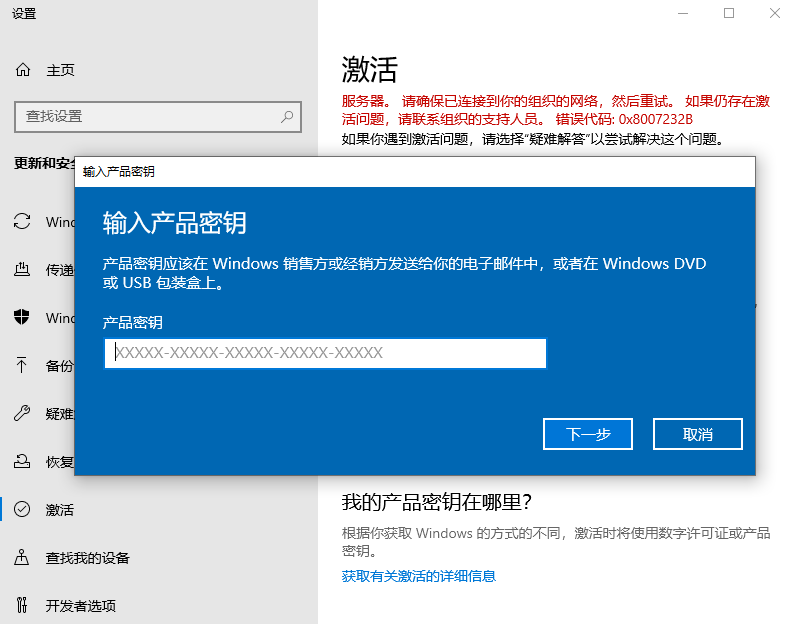Image resolution: width=791 pixels, height=624 pixels.
Task: Select the delivery optimization upload icon
Action: (x=22, y=269)
